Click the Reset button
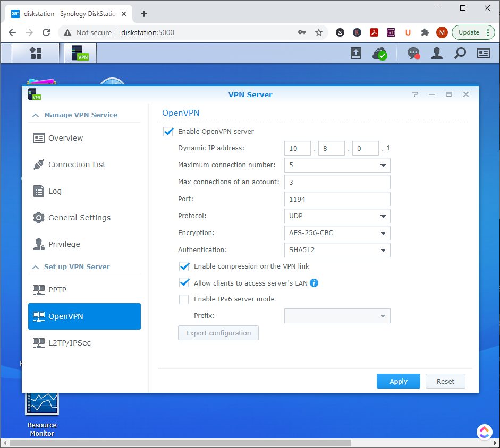 pyautogui.click(x=445, y=381)
